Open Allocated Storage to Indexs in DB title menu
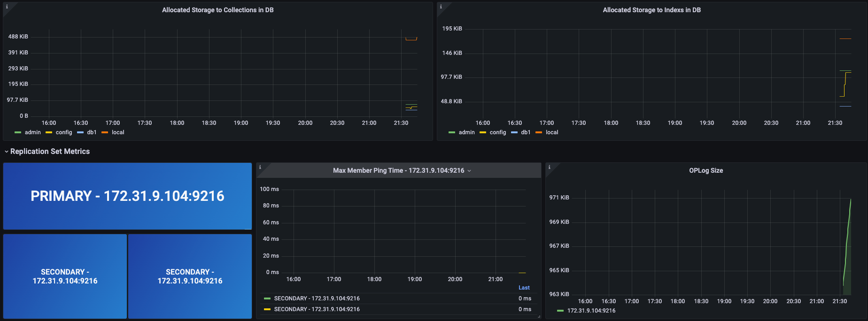868x321 pixels. pos(651,10)
